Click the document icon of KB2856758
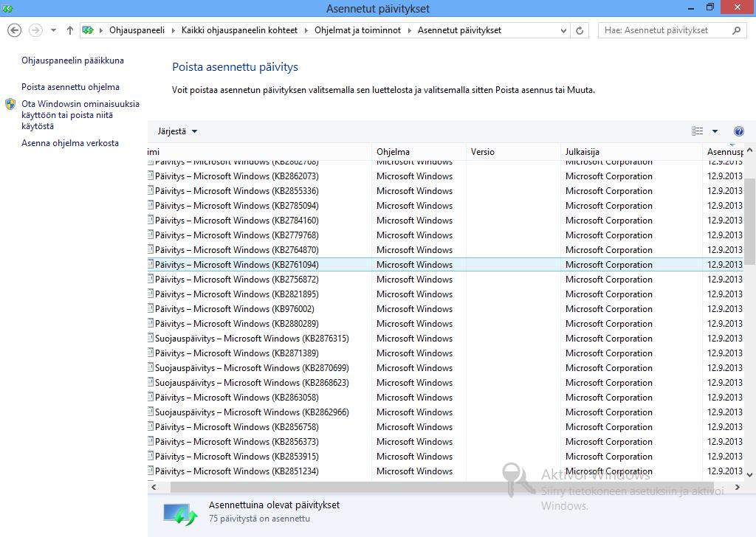This screenshot has width=756, height=537. 151,426
